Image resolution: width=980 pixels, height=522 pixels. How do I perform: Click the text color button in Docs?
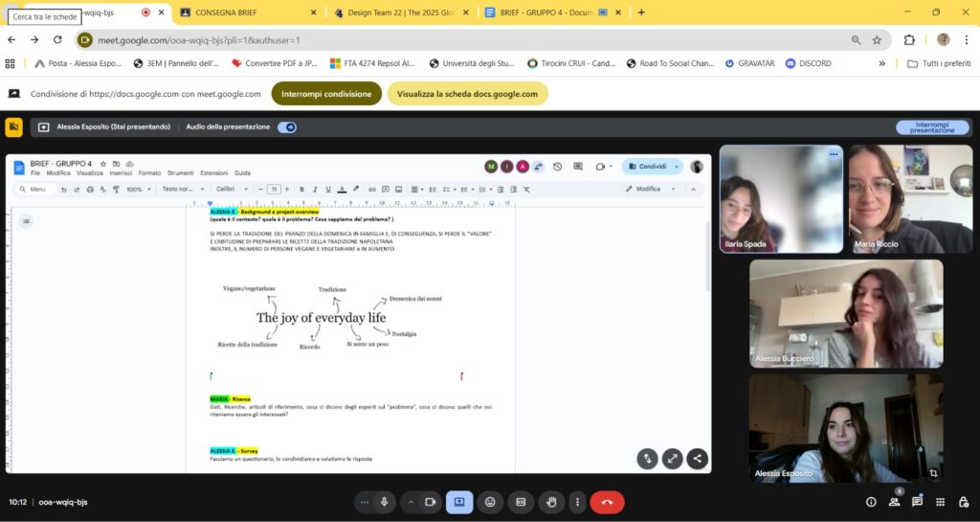tap(342, 190)
